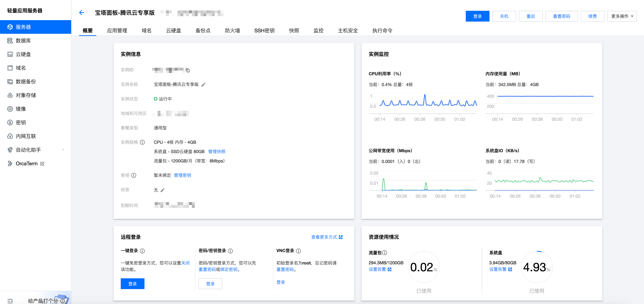Switch to the SSH密钥 tab

pyautogui.click(x=264, y=31)
